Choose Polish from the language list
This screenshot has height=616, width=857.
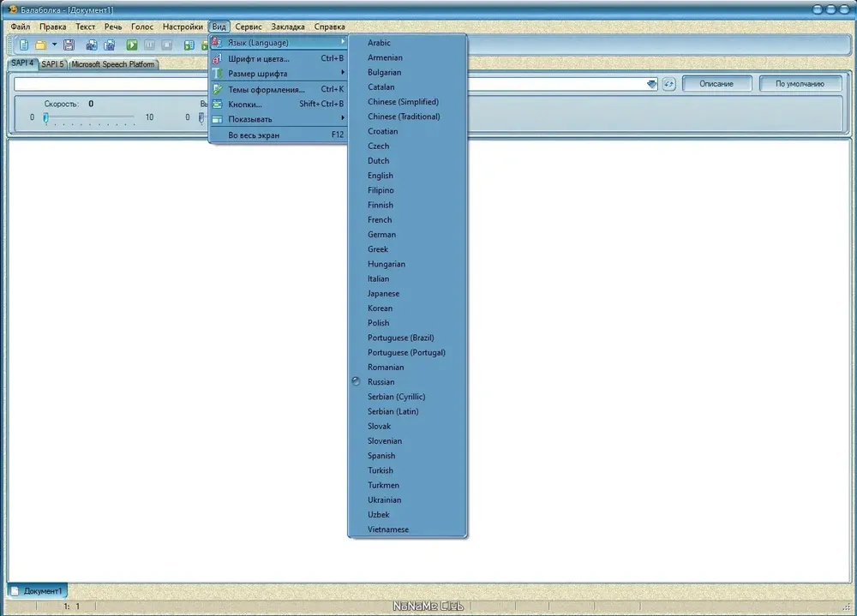(407, 322)
